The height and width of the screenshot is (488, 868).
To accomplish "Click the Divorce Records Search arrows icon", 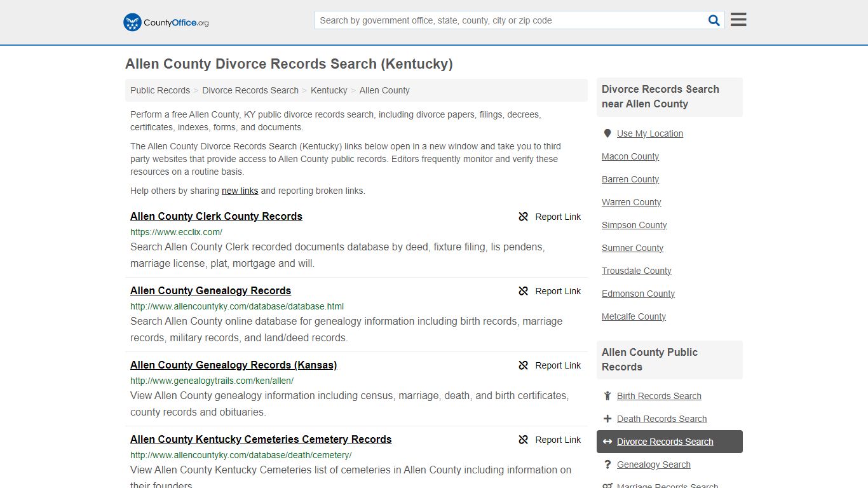I will point(607,442).
